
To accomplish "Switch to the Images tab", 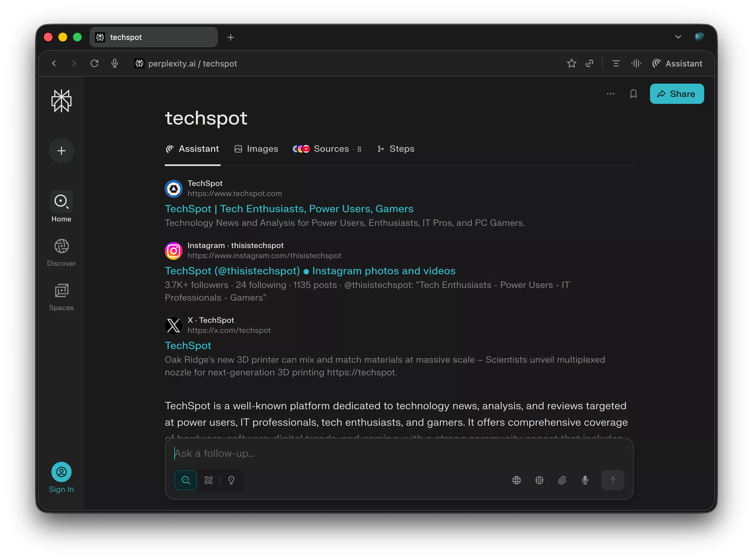I will (256, 149).
